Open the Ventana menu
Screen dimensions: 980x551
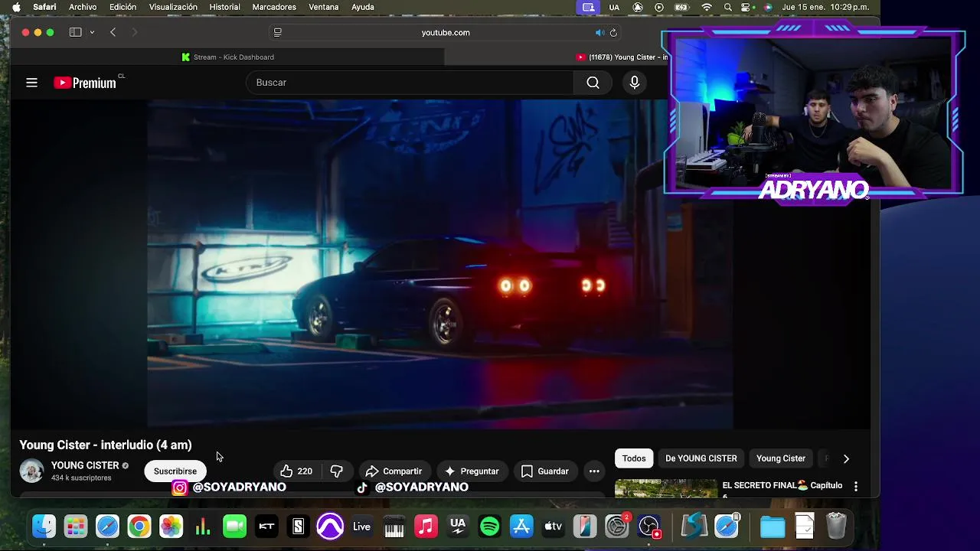(324, 7)
